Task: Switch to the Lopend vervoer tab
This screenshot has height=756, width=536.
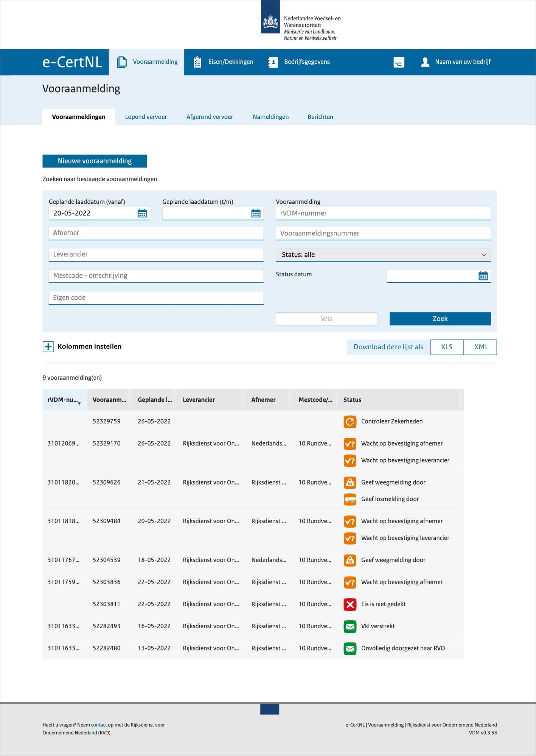Action: pos(146,117)
